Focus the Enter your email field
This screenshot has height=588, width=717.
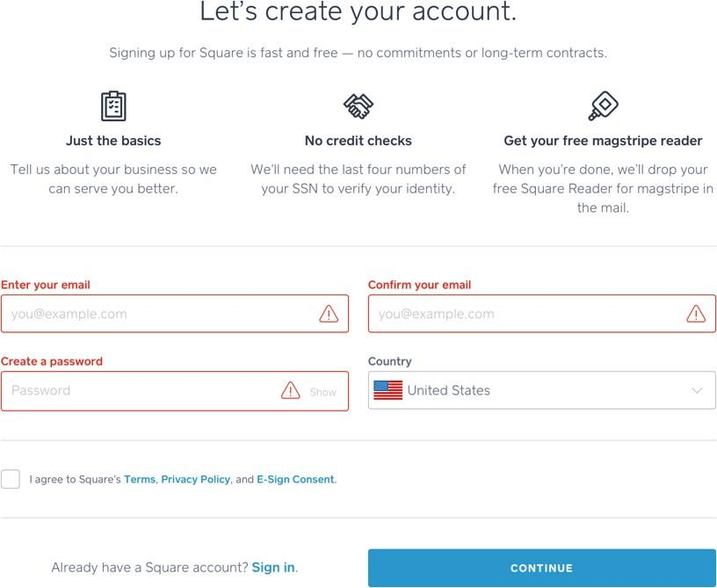coord(175,314)
